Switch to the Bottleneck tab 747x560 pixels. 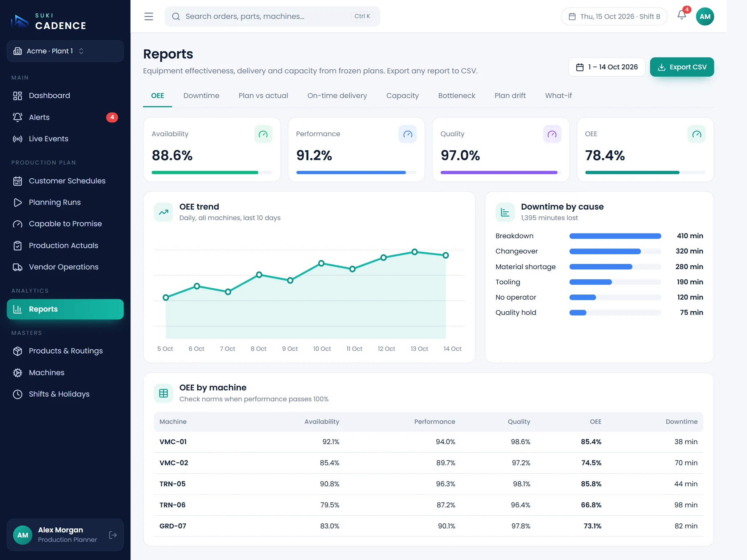pos(457,96)
